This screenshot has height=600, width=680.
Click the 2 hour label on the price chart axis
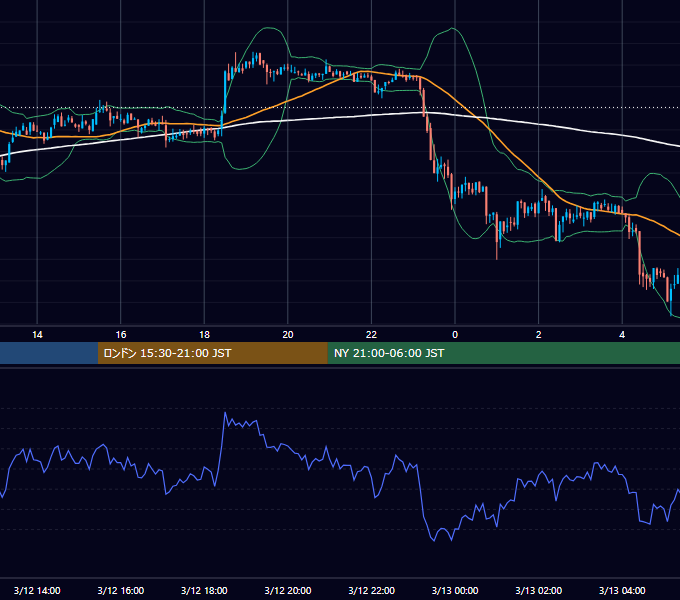[x=539, y=335]
